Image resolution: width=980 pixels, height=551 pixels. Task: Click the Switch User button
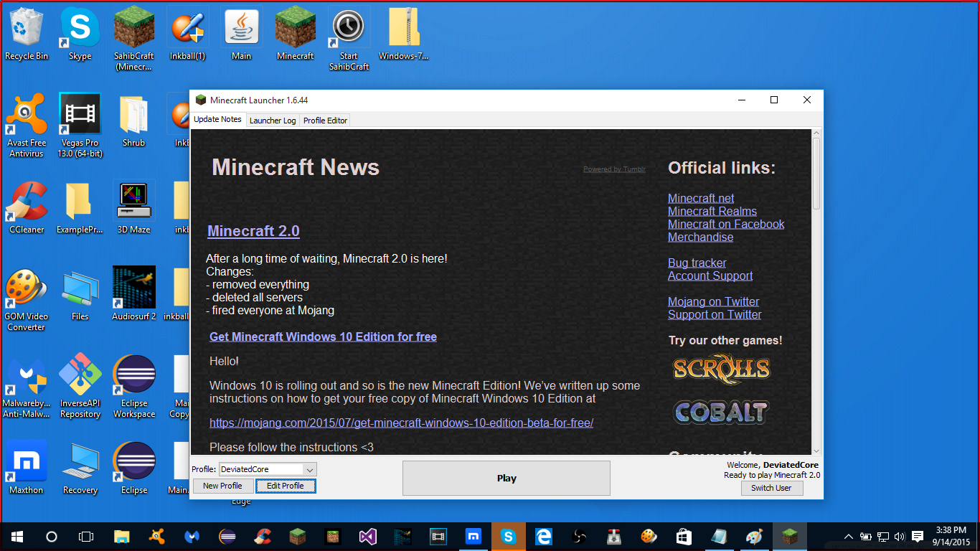(772, 488)
